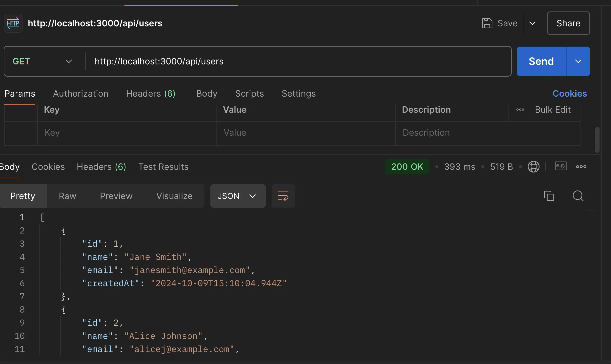Screen dimensions: 611x364
Task: Open the Cookies link
Action: click(x=570, y=94)
